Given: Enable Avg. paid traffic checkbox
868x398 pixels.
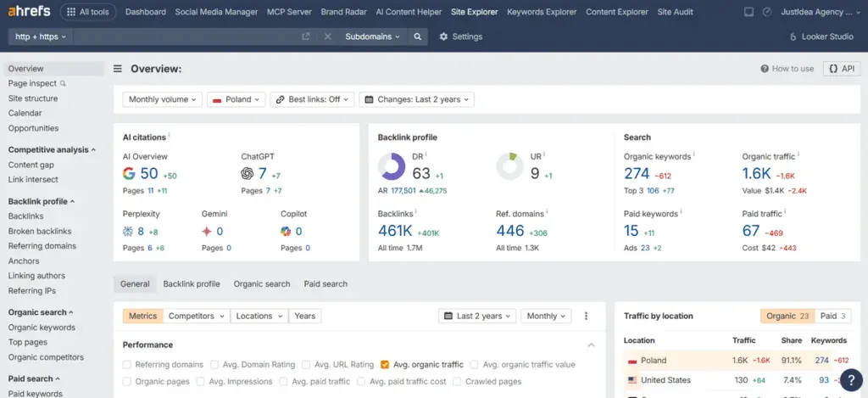Looking at the screenshot, I should pyautogui.click(x=283, y=381).
